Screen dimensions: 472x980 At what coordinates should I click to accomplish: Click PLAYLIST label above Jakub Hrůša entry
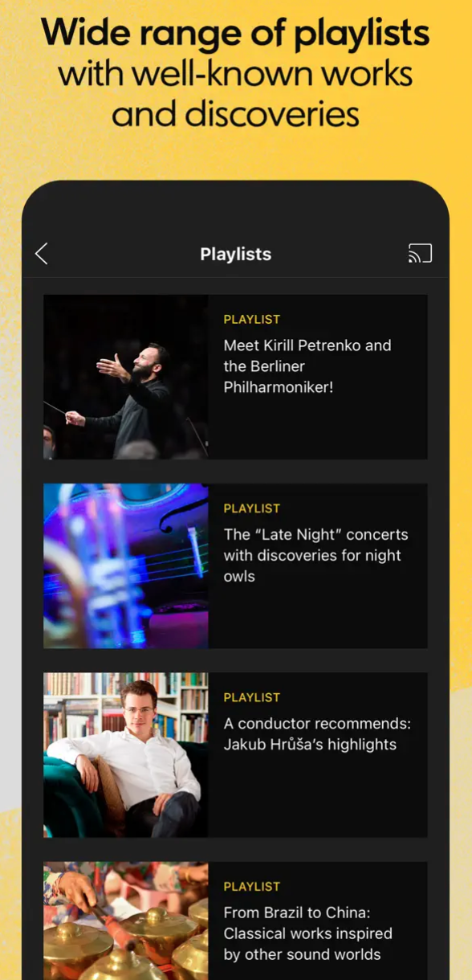(x=252, y=697)
